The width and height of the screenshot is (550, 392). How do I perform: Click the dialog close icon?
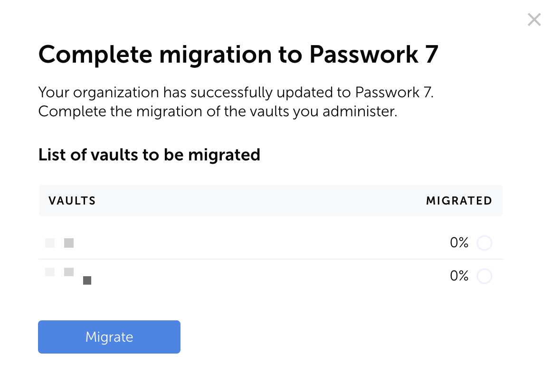[534, 19]
